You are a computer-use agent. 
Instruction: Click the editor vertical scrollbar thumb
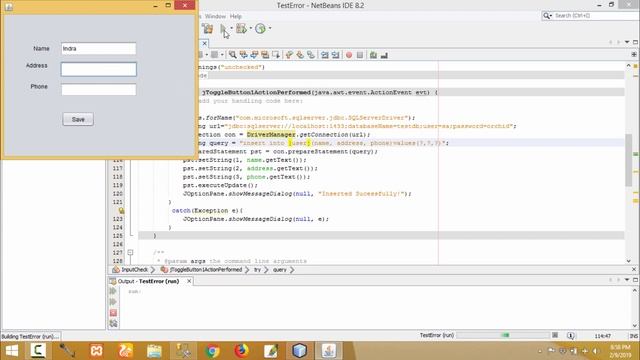coord(628,160)
